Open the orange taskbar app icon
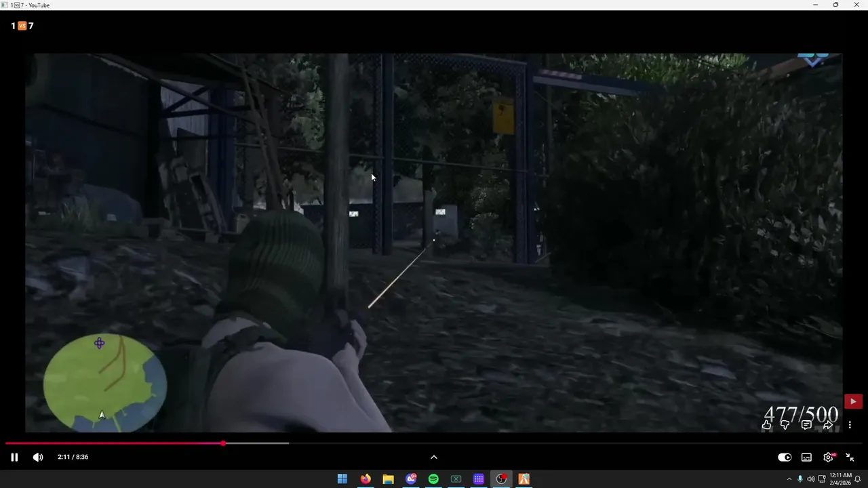 (x=524, y=479)
